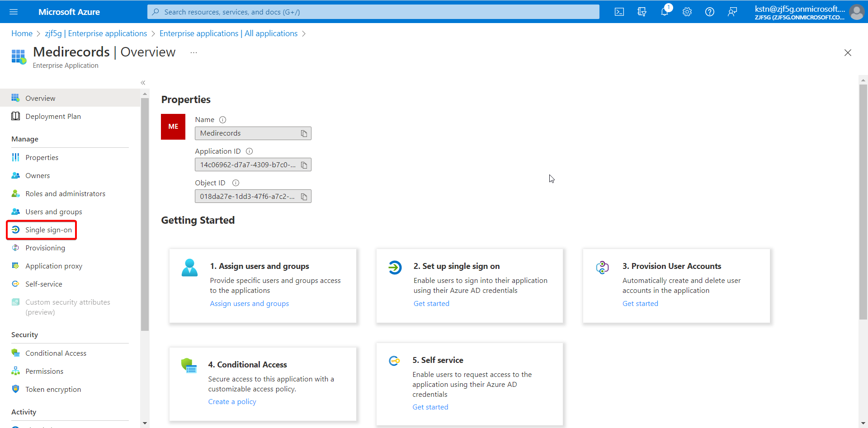Open the notifications bell
This screenshot has width=868, height=428.
tap(665, 12)
